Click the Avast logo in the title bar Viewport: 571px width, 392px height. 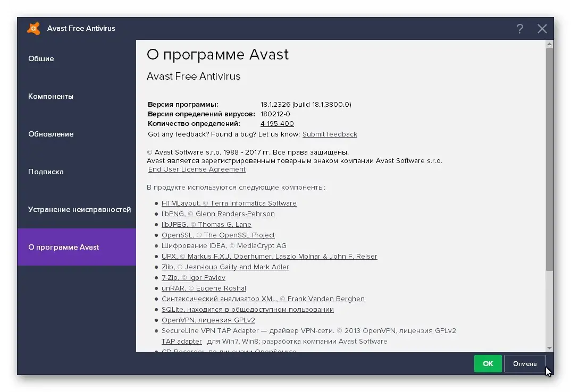tap(33, 29)
